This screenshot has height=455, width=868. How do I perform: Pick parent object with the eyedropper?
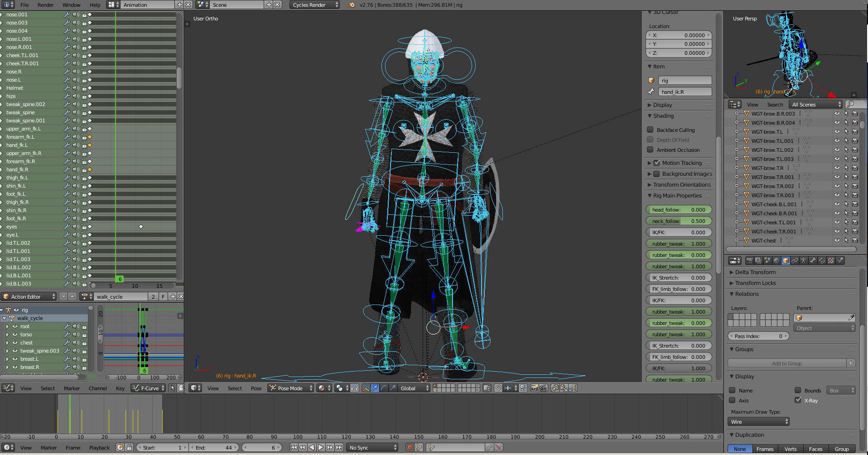click(851, 318)
